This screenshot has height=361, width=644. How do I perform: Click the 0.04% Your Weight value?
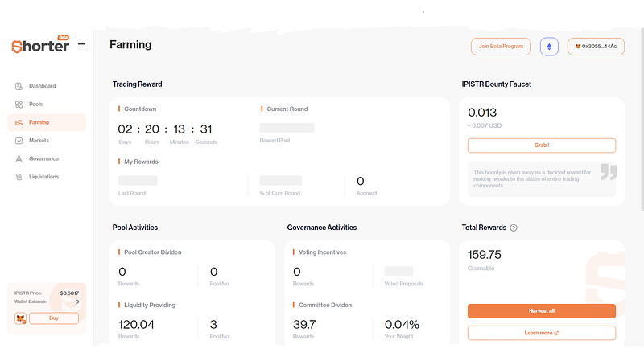coord(402,325)
